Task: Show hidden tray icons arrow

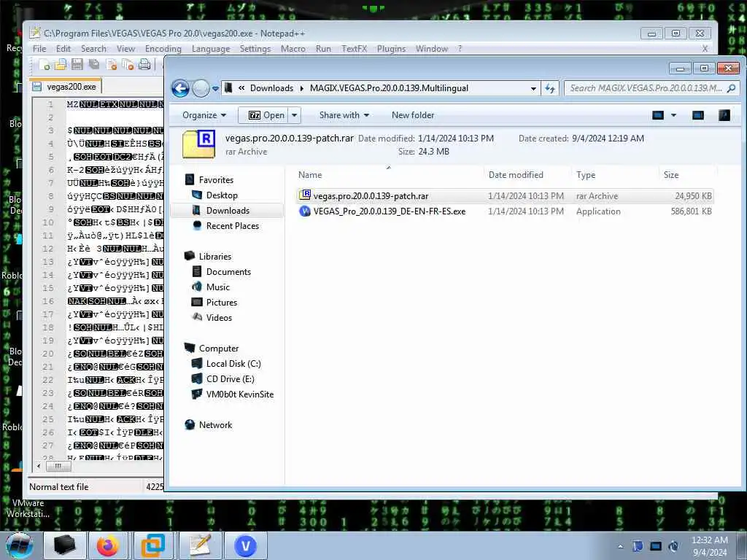Action: pyautogui.click(x=620, y=547)
